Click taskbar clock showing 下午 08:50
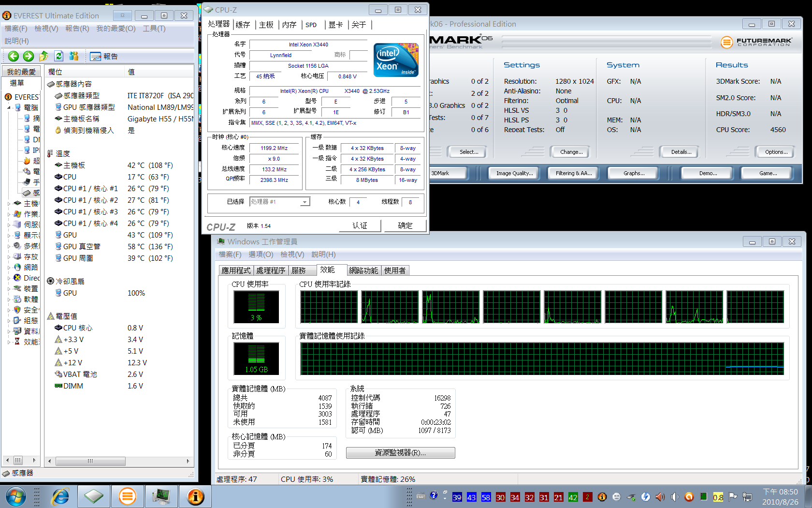 tap(780, 497)
